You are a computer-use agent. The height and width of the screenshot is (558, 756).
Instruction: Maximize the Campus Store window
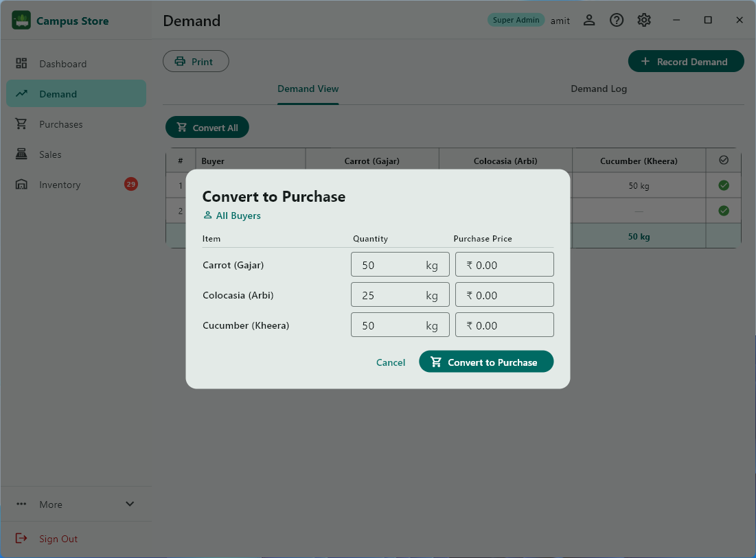tap(708, 20)
